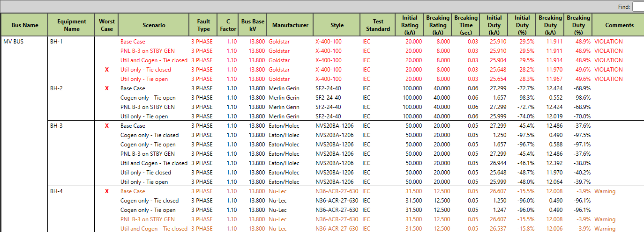Click initial duty 26.944 in BH-3 Util and Cogen row
Viewport: 644px width, 232px height.
[498, 163]
